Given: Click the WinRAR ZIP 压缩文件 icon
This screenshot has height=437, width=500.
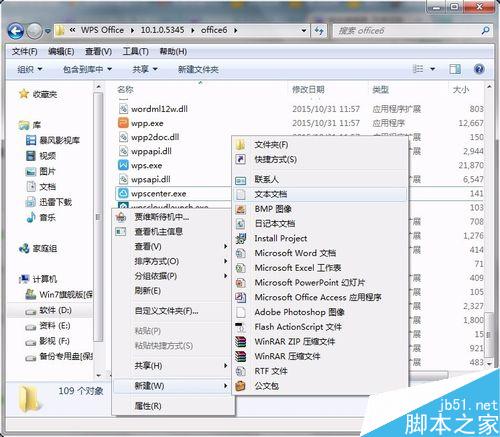Looking at the screenshot, I should 240,341.
